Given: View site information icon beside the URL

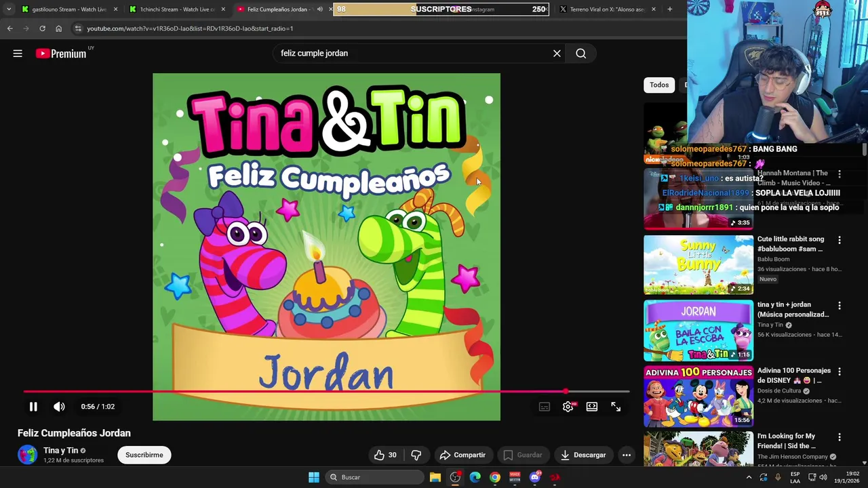Looking at the screenshot, I should click(x=78, y=28).
